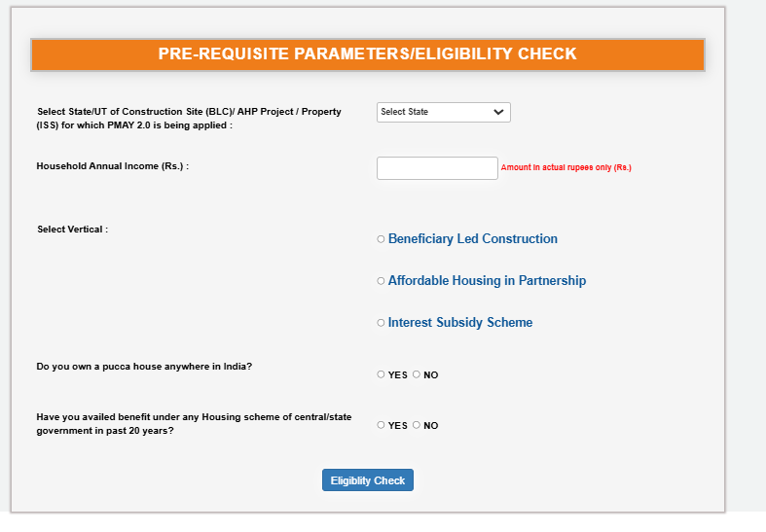
Task: Pick the Interest Subsidy Scheme radio button
Action: 381,323
